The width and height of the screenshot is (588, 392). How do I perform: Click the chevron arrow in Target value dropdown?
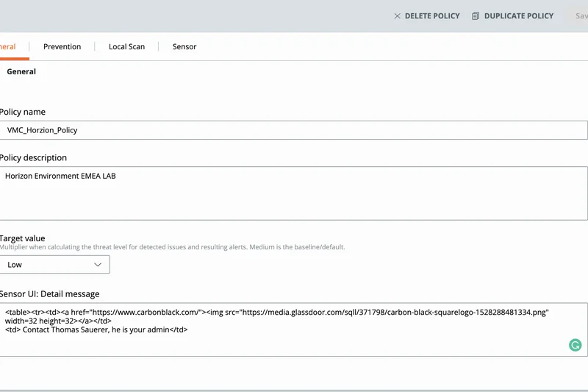[x=98, y=265]
